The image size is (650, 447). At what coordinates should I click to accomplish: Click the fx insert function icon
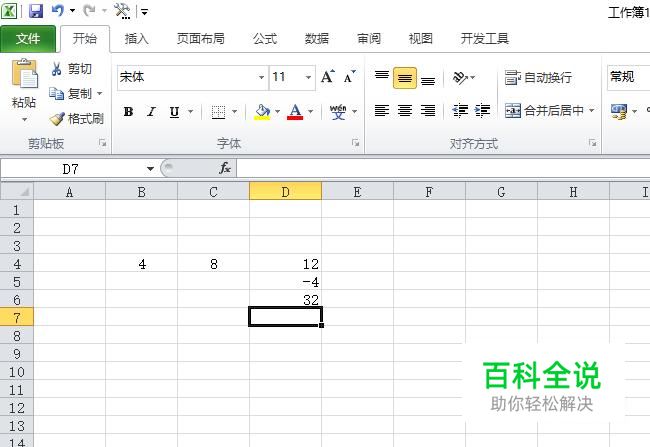click(x=225, y=168)
